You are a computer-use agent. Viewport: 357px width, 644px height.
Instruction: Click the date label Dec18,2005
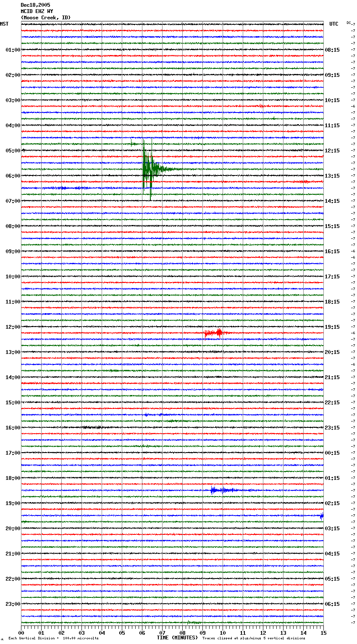click(x=35, y=5)
